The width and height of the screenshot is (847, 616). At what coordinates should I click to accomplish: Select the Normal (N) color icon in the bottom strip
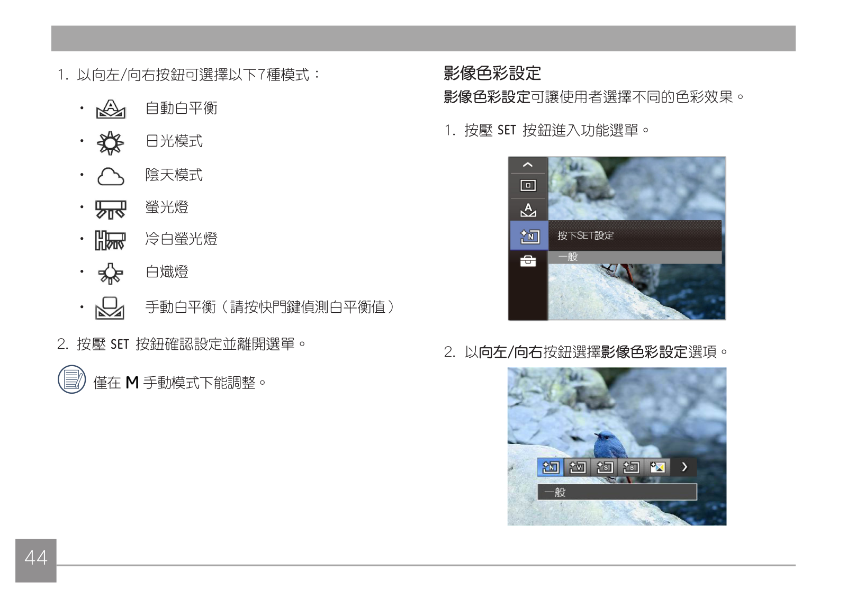pos(551,467)
